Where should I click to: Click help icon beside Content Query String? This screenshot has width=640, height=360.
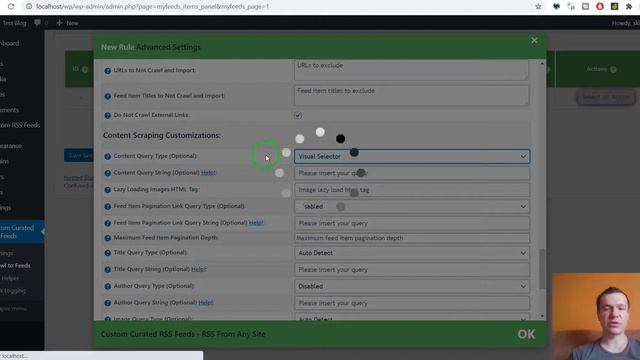[x=108, y=173]
